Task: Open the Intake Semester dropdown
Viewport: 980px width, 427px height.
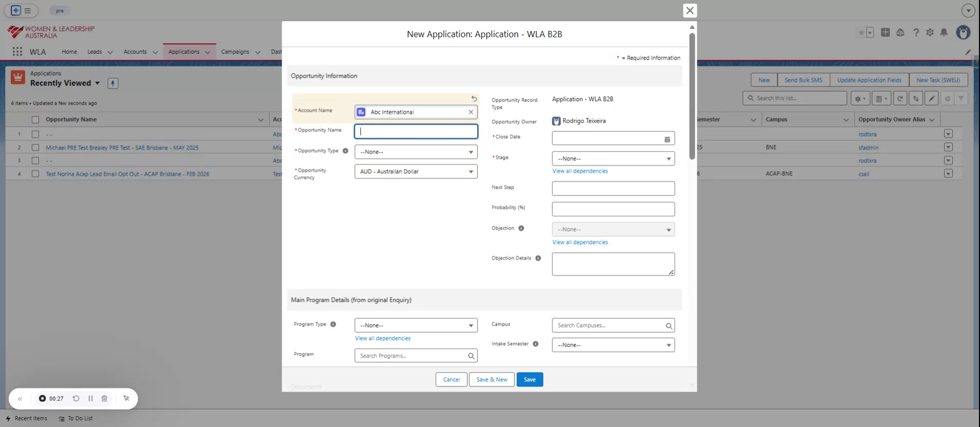Action: 613,345
